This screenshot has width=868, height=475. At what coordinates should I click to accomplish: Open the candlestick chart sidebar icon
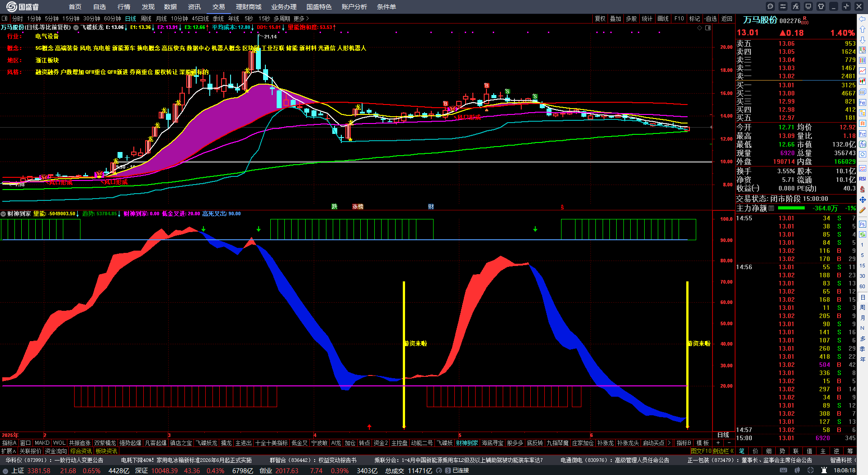(863, 81)
